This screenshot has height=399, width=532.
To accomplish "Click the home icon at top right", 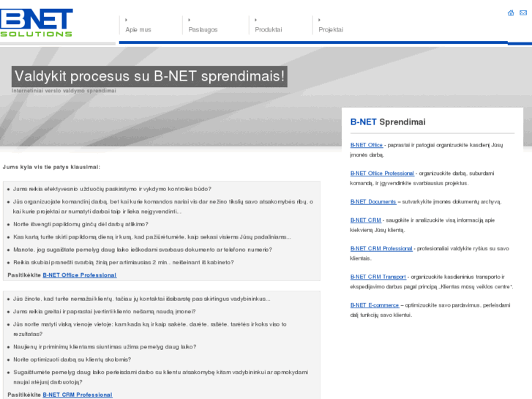I will click(511, 13).
